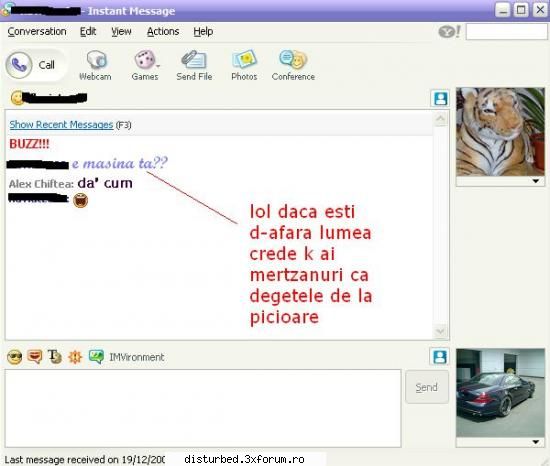
Task: Open the Conversation menu
Action: click(x=37, y=32)
